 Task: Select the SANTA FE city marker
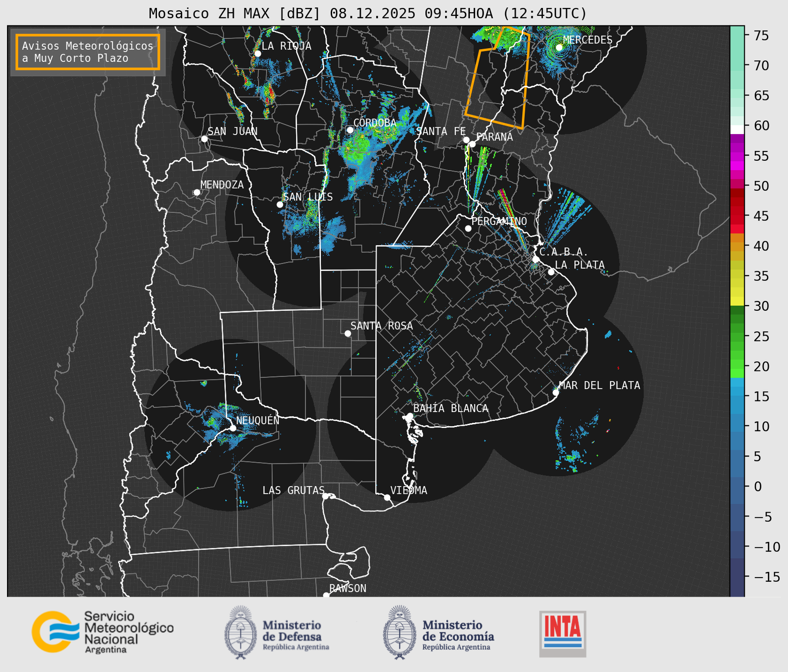pos(466,140)
